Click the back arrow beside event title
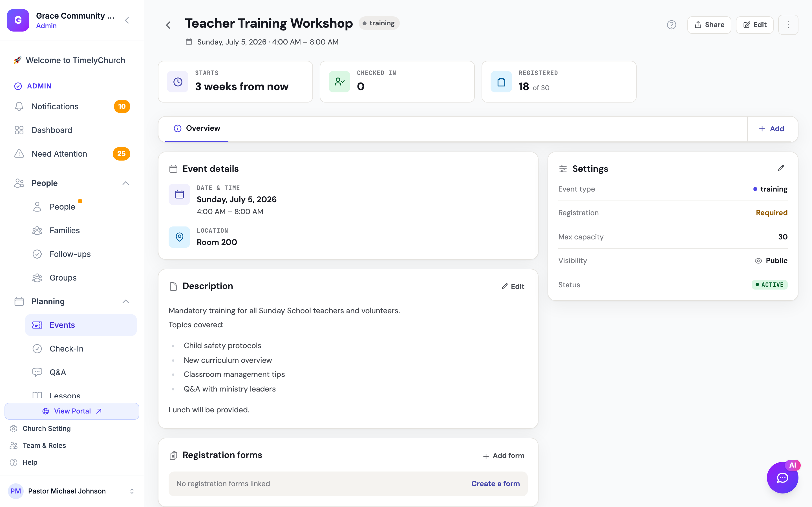Image resolution: width=812 pixels, height=507 pixels. (168, 25)
